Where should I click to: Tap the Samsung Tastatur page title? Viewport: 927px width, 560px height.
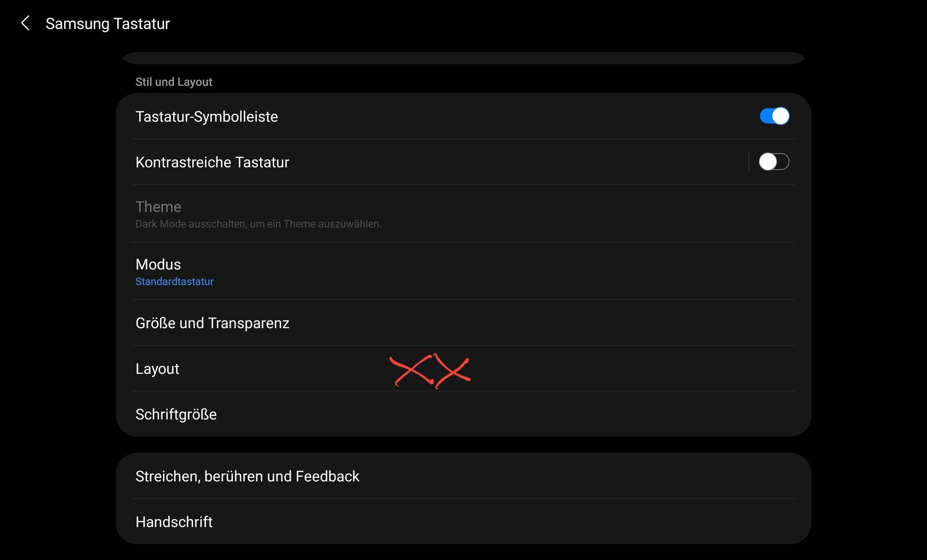point(108,24)
